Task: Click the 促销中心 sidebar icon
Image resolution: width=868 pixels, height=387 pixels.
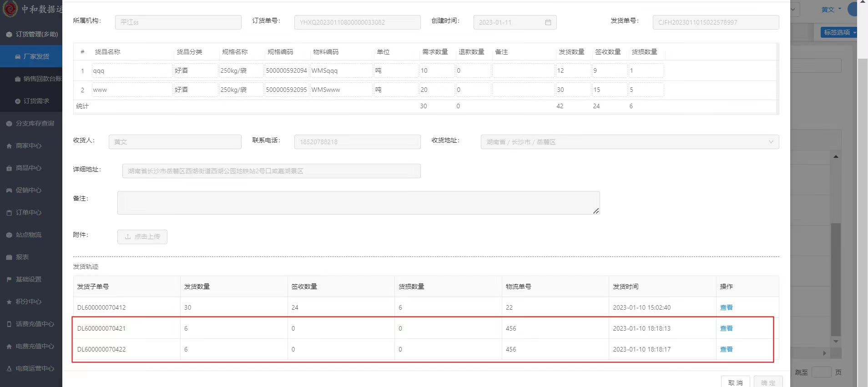Action: [9, 191]
